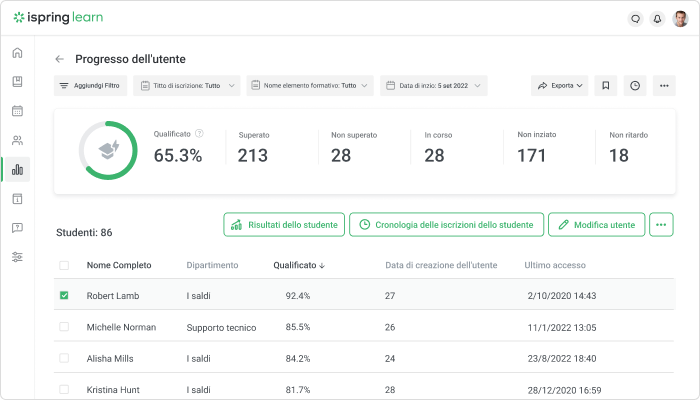Open Kristina Hunt's name
The height and width of the screenshot is (400, 700).
click(113, 389)
